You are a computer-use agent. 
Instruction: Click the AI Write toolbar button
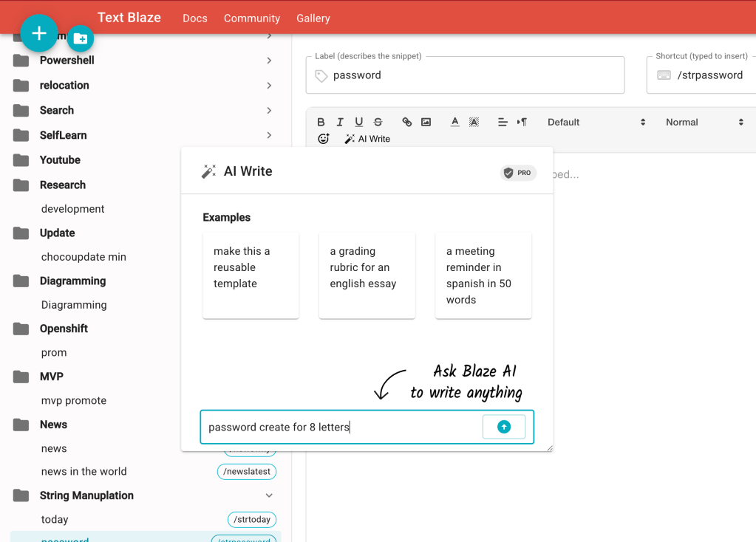tap(367, 139)
